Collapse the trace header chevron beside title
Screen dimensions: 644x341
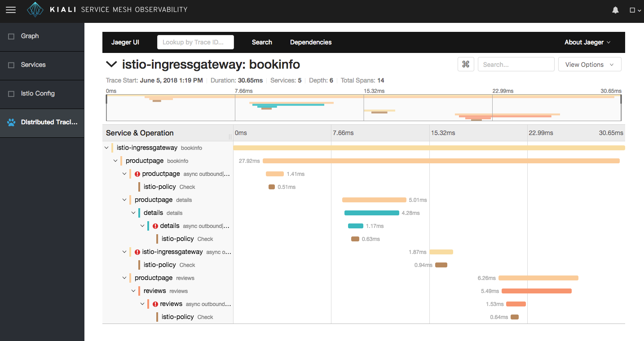111,64
